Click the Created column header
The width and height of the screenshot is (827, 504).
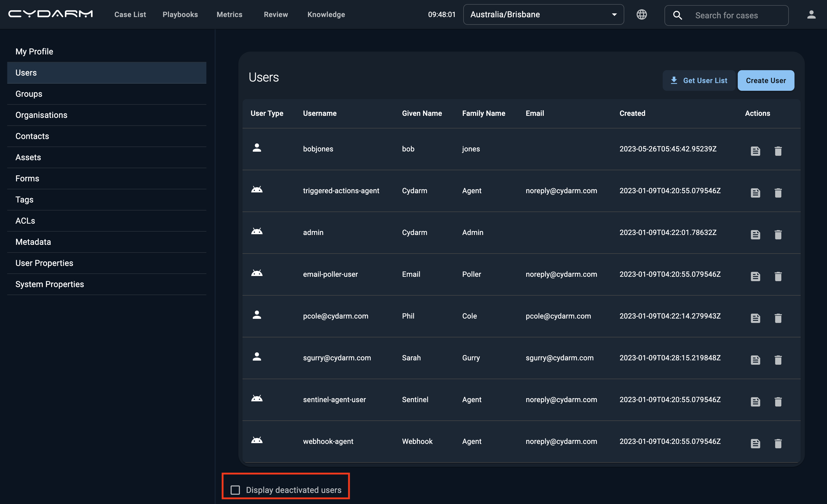632,113
